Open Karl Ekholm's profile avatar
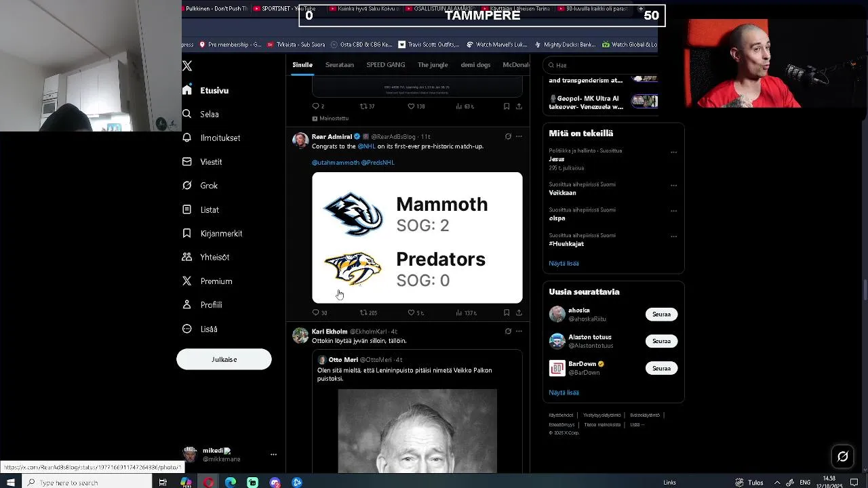 (x=300, y=335)
